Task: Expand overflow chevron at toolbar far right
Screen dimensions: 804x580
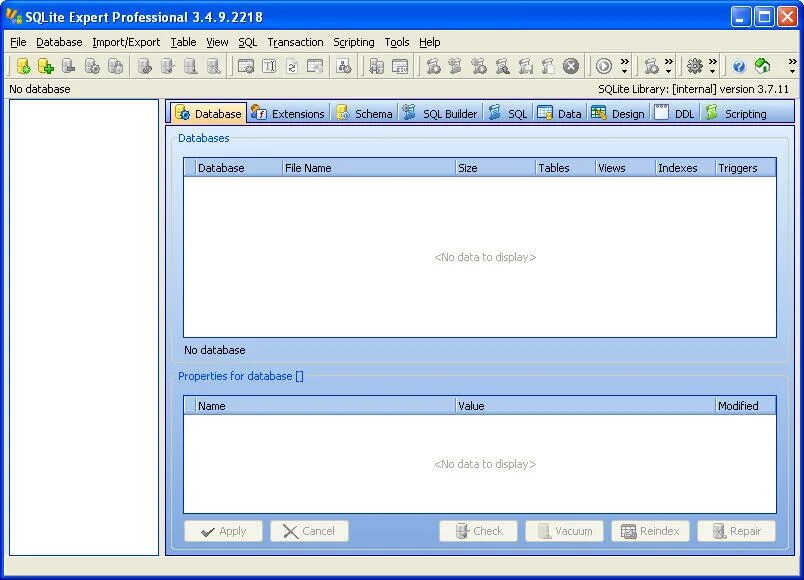Action: point(792,66)
